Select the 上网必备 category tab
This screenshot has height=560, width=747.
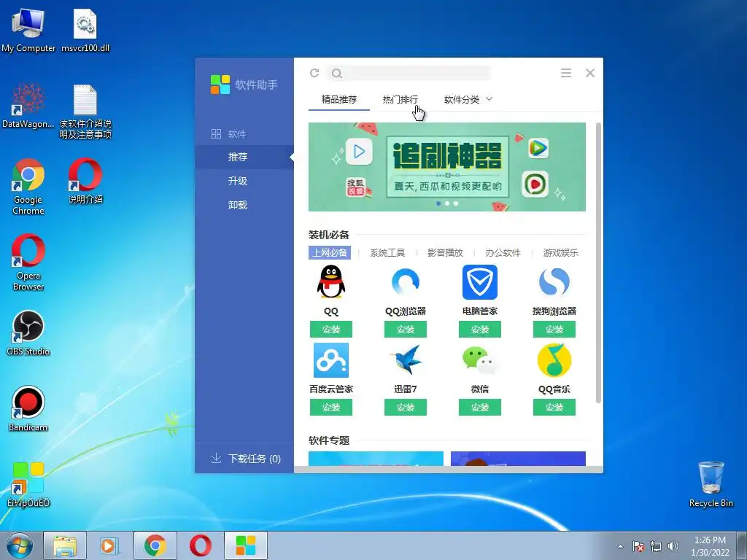coord(330,253)
